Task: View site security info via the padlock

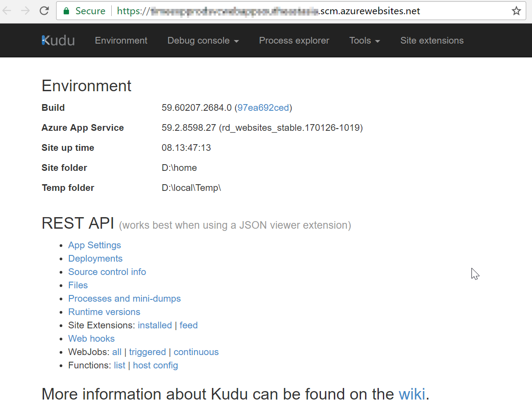Action: [x=66, y=11]
